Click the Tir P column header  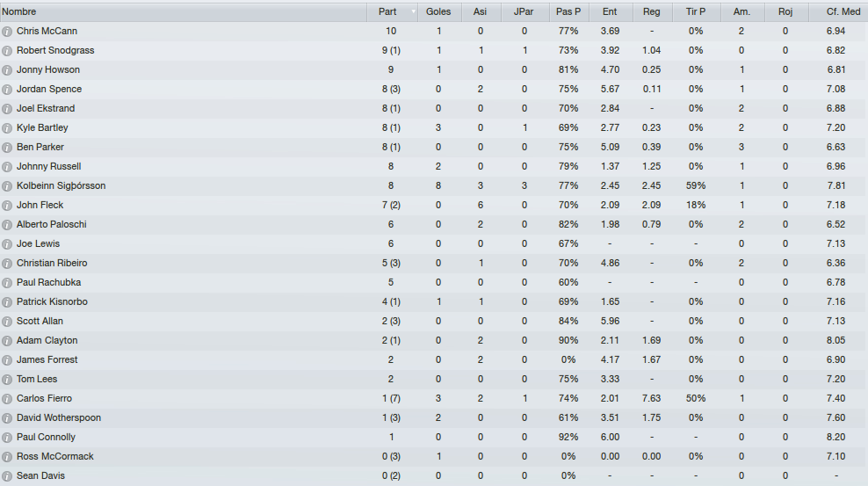click(x=696, y=11)
